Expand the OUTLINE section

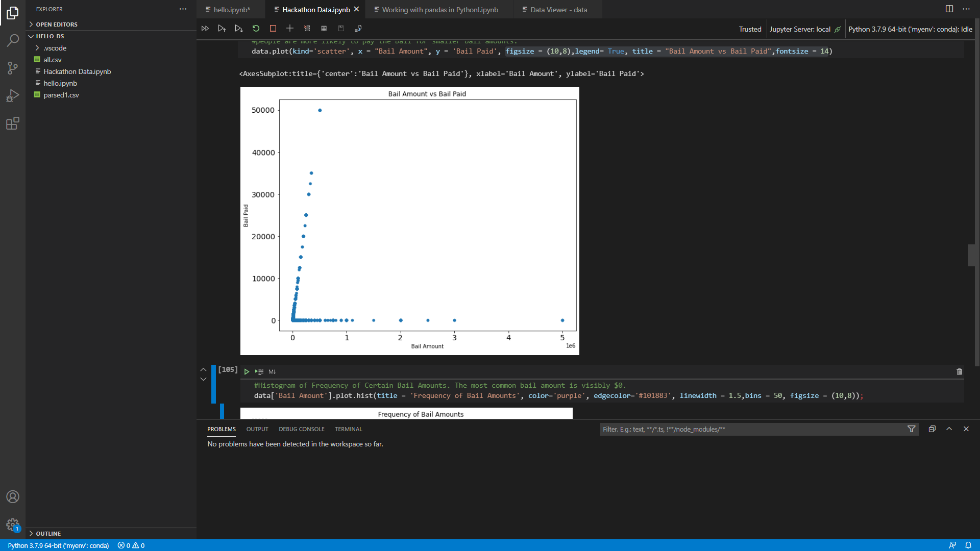[x=48, y=533]
